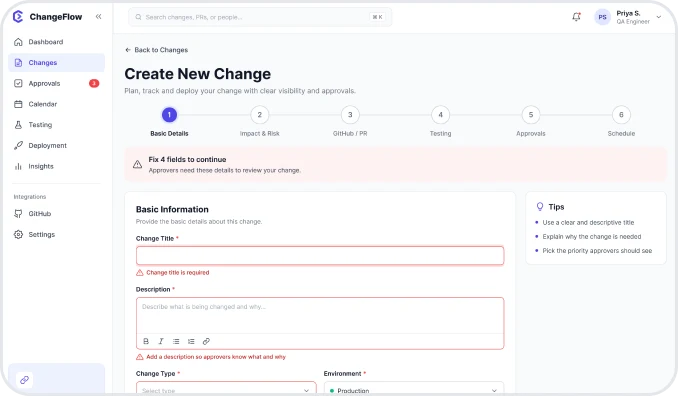Click into the Change Title field
The image size is (678, 396).
click(x=320, y=255)
